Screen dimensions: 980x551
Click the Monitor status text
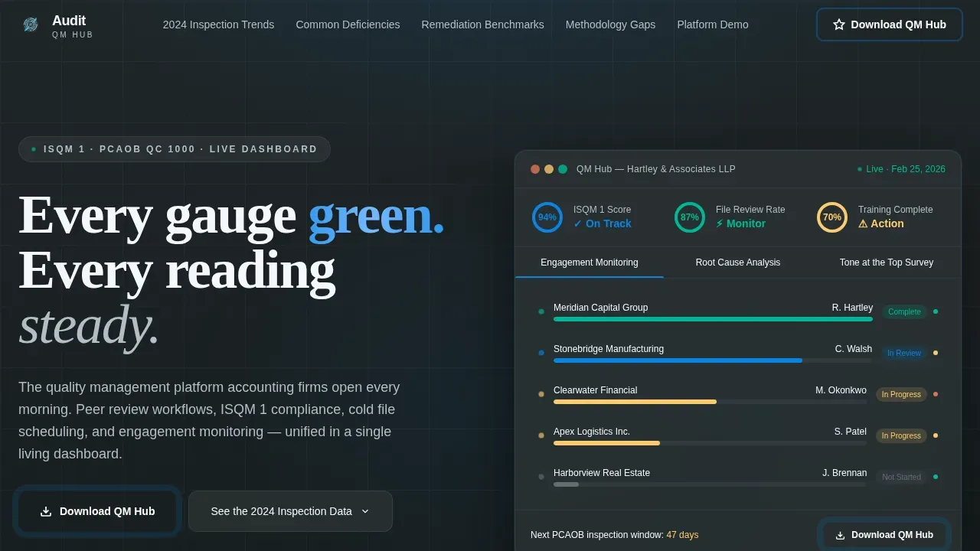click(x=740, y=223)
